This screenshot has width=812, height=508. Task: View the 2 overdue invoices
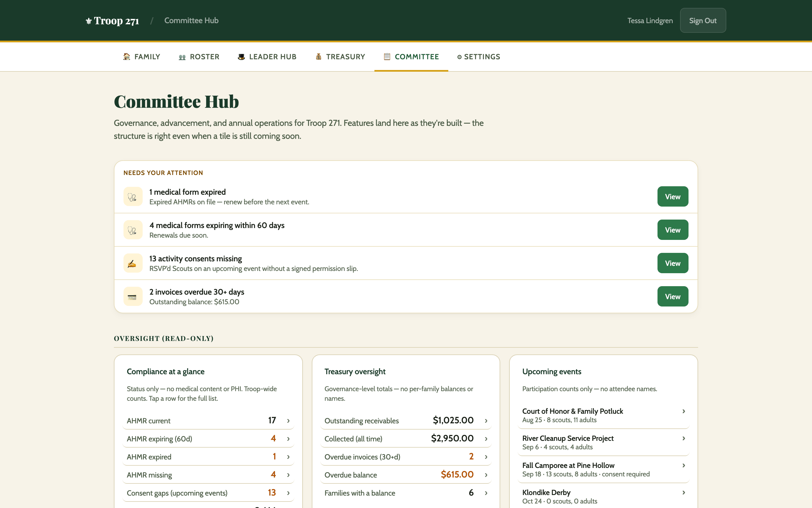[673, 296]
